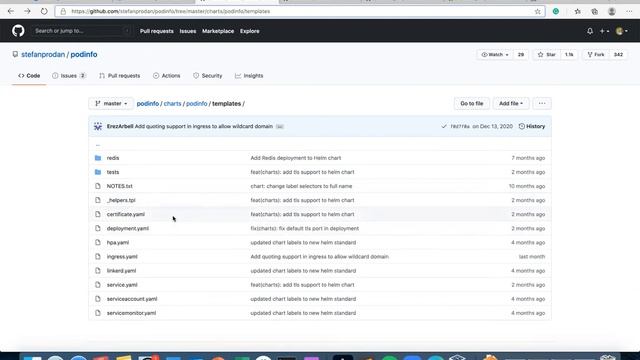This screenshot has height=360, width=640.
Task: Click the browser address bar
Action: (x=300, y=11)
